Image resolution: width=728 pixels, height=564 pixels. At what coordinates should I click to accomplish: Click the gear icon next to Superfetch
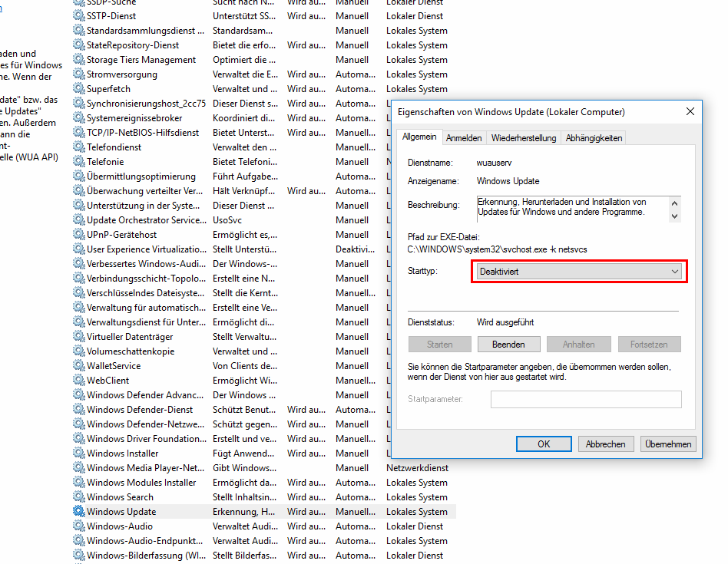point(79,88)
